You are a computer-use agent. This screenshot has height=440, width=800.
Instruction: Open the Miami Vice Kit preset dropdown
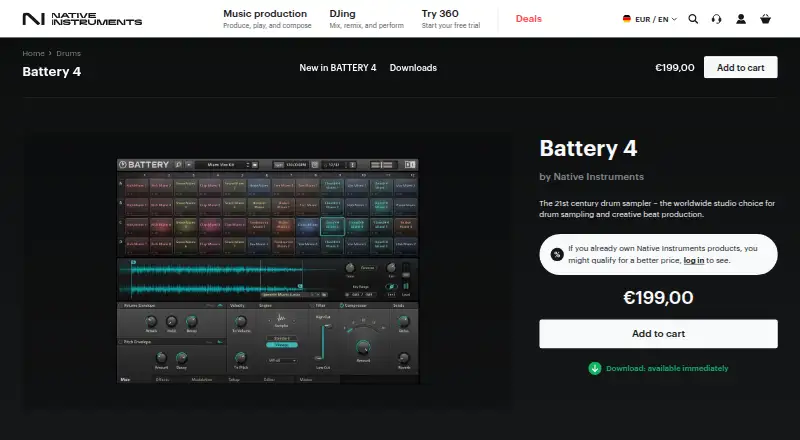click(x=227, y=164)
